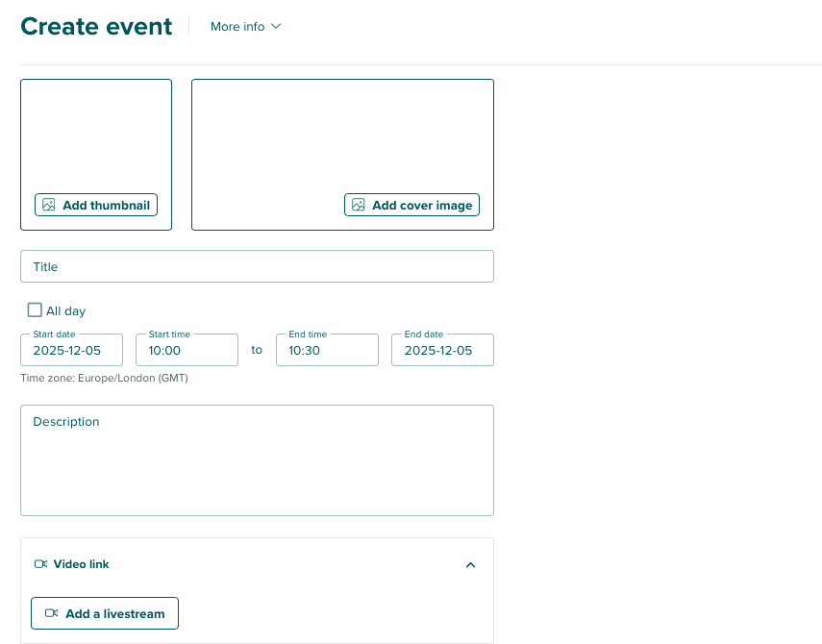The image size is (822, 644).
Task: Click the image icon inside Add thumbnail
Action: [x=49, y=205]
